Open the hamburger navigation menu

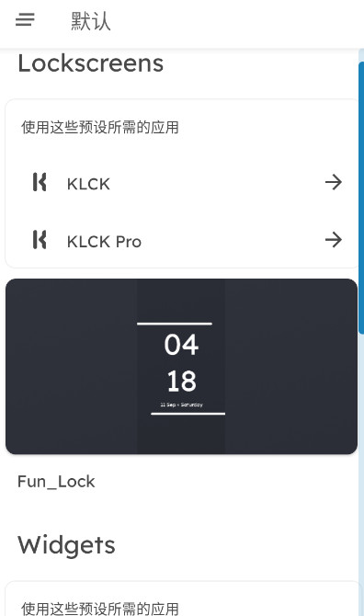(25, 19)
